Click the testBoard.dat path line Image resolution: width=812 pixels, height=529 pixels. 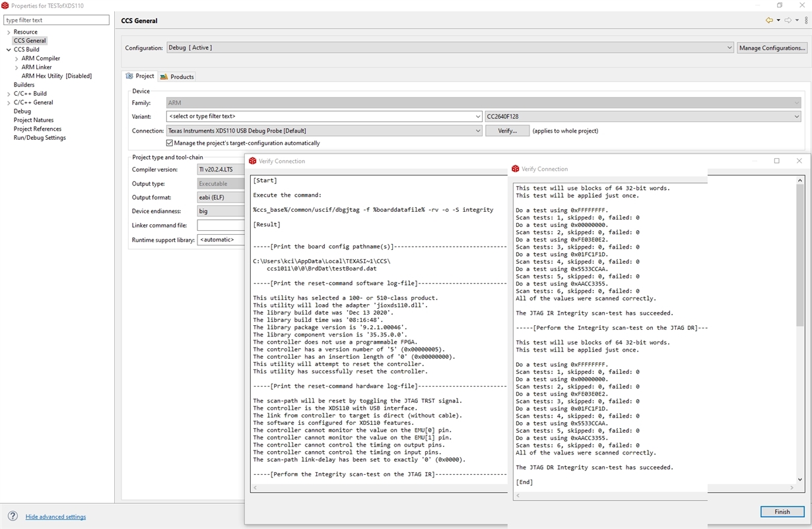click(x=321, y=268)
